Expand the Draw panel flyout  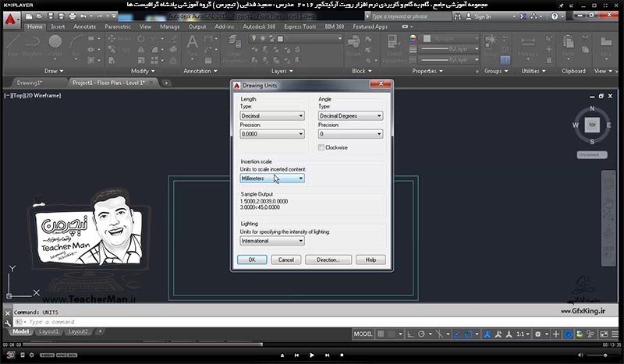tap(54, 71)
